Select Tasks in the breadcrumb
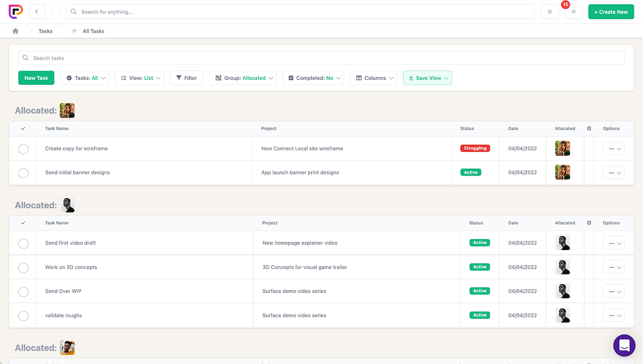This screenshot has height=364, width=643. pyautogui.click(x=46, y=31)
